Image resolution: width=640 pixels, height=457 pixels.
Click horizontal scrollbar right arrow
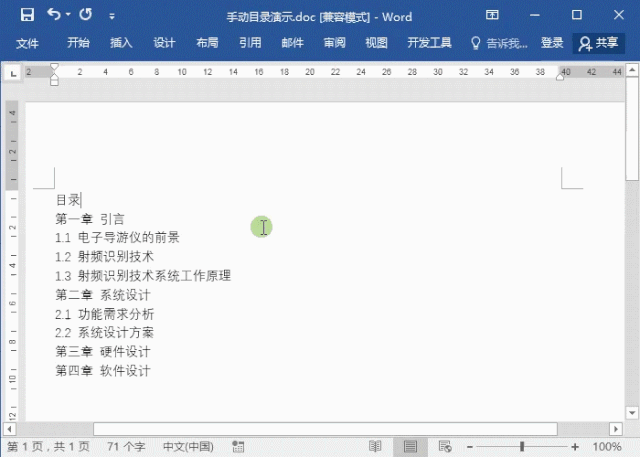pos(616,429)
